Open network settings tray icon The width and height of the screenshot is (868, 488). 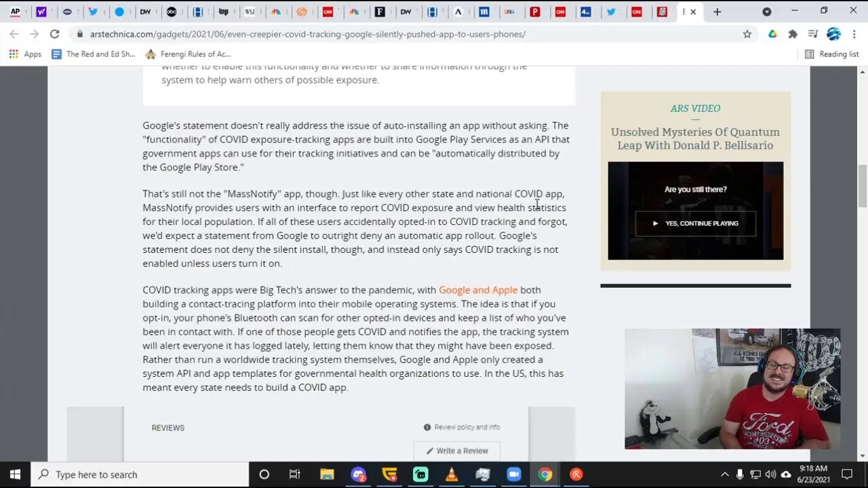pos(755,474)
